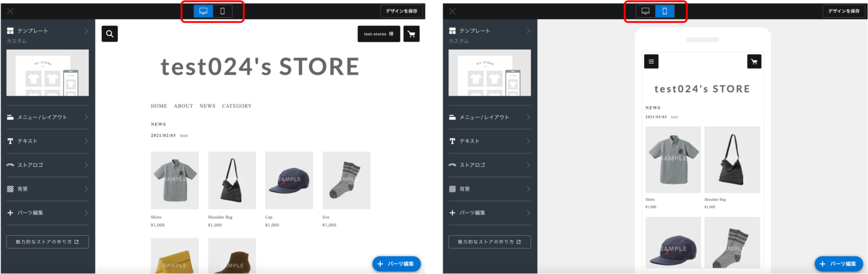Click ABOUT in store navigation
Image resolution: width=868 pixels, height=274 pixels.
[x=183, y=106]
